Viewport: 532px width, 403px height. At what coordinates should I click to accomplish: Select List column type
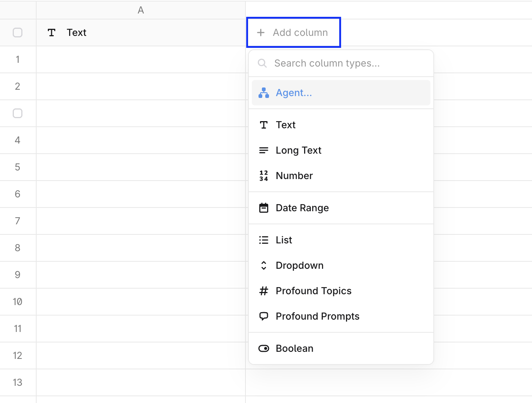coord(341,240)
